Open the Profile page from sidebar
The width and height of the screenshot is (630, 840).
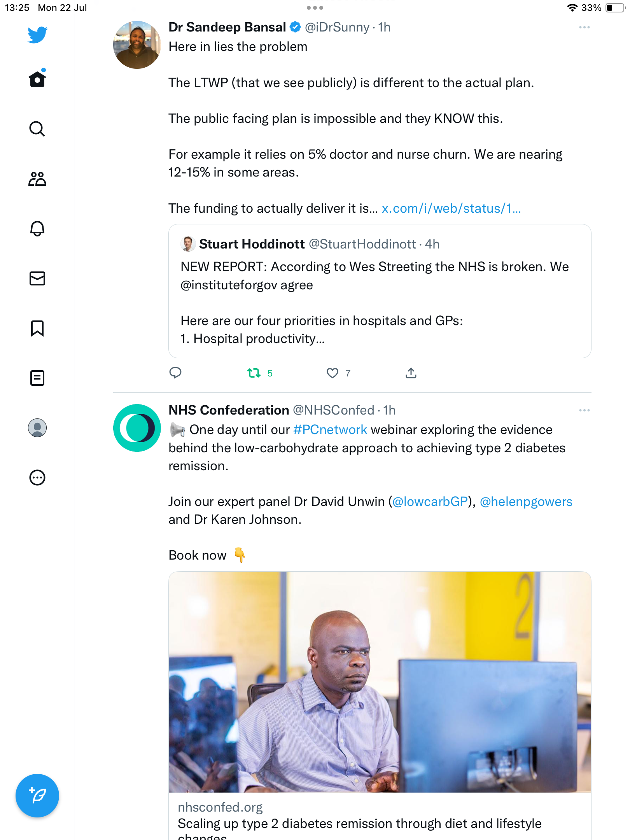[x=37, y=428]
